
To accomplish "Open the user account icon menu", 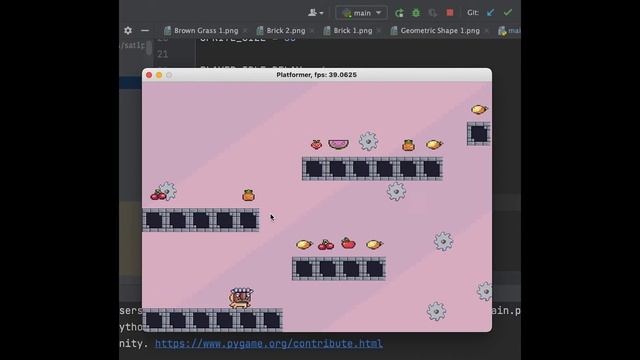I will (316, 13).
